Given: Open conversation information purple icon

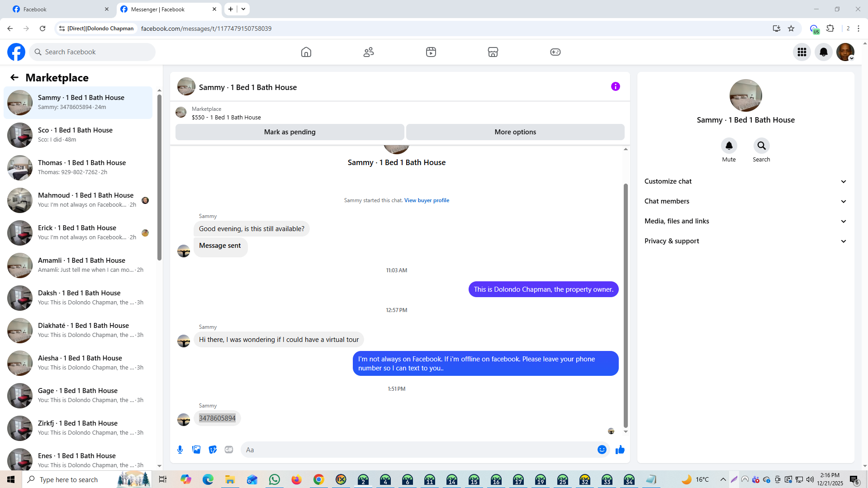Looking at the screenshot, I should click(x=616, y=86).
